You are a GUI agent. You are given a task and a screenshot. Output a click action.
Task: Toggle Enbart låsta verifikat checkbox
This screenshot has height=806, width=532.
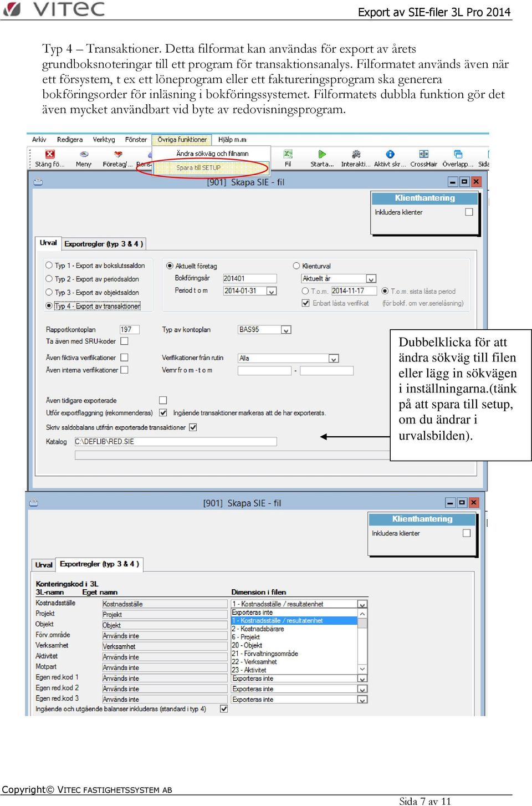click(305, 303)
